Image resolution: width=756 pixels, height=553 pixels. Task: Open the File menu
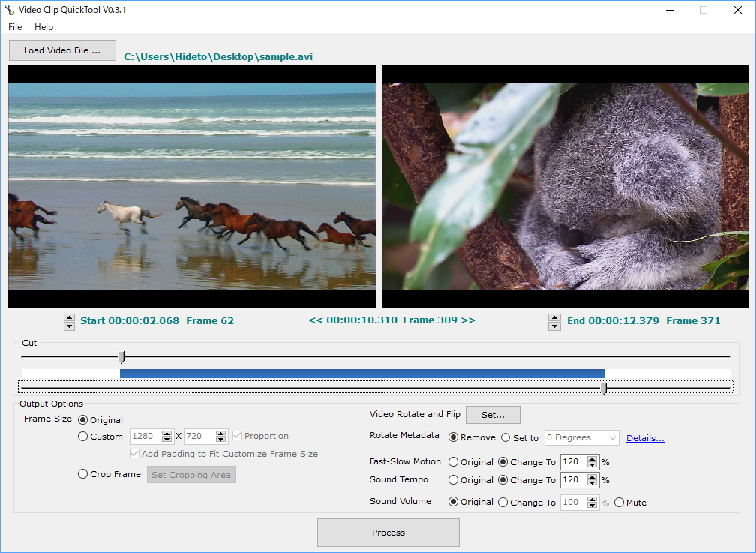tap(15, 27)
